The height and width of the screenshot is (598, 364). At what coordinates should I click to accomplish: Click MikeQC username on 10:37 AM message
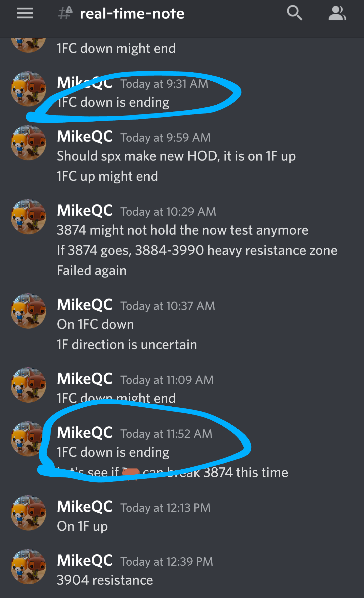85,305
